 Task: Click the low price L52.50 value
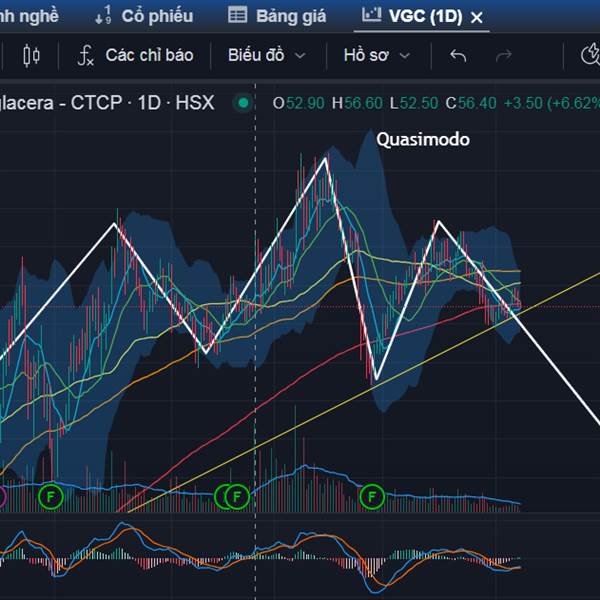point(414,103)
